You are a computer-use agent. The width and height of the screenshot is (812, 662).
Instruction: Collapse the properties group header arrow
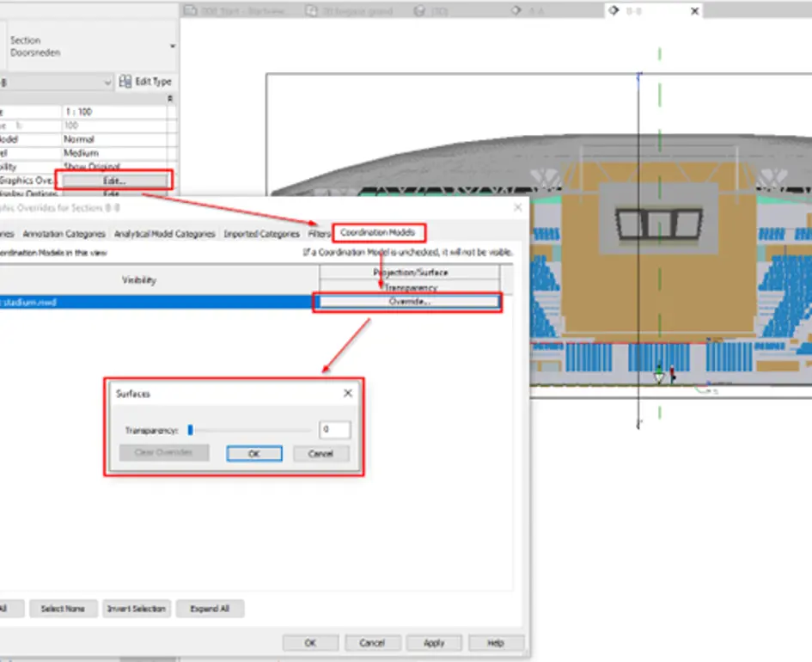pyautogui.click(x=170, y=98)
